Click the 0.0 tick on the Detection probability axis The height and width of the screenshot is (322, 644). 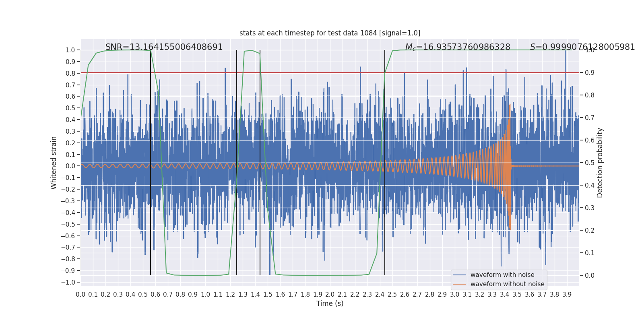pyautogui.click(x=590, y=275)
